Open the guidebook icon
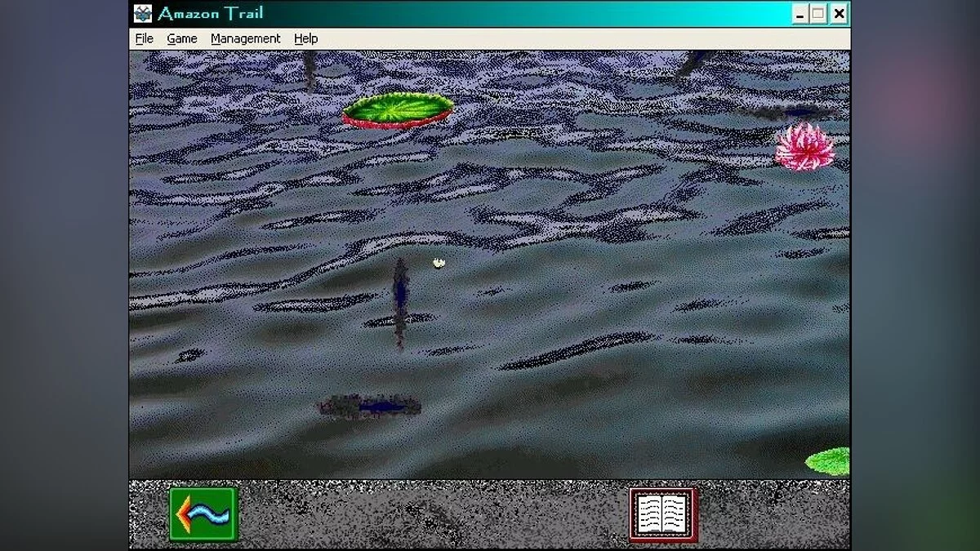The height and width of the screenshot is (551, 980). click(663, 514)
